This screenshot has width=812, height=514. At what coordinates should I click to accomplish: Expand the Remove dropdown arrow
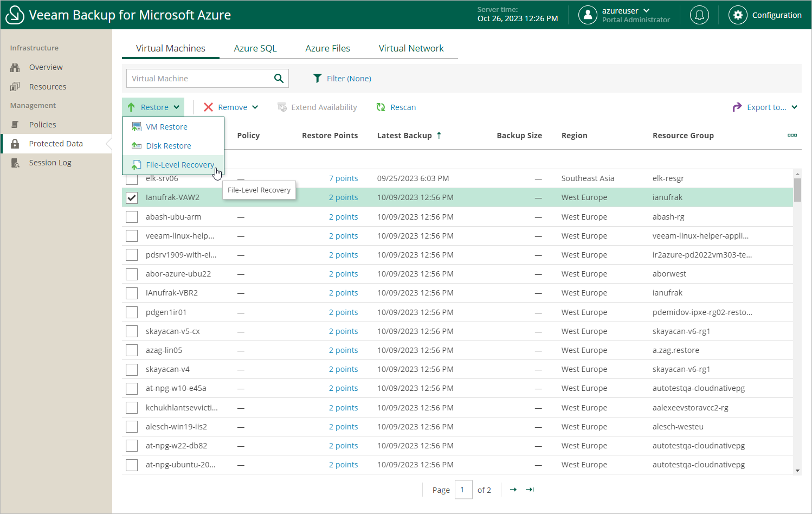[255, 107]
